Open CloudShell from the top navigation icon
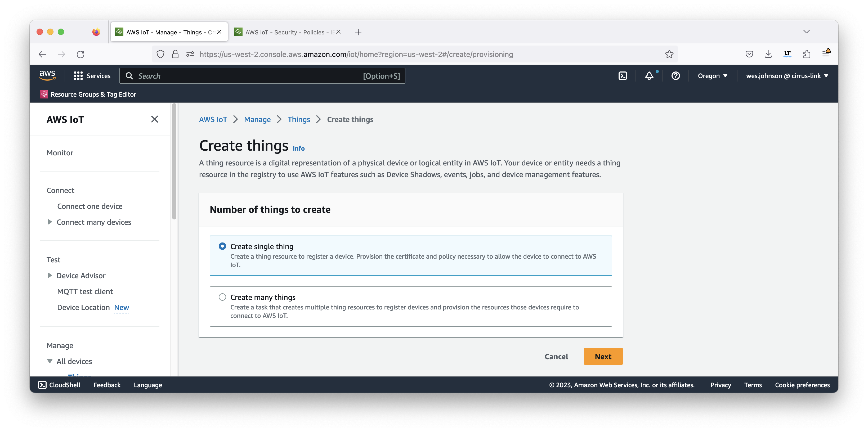The width and height of the screenshot is (868, 432). (623, 76)
